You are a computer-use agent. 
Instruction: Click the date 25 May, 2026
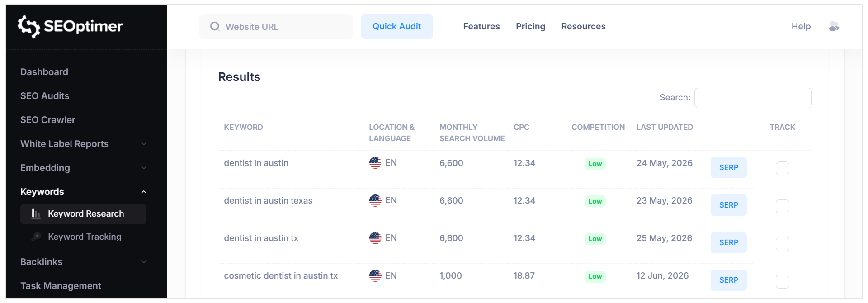tap(664, 238)
